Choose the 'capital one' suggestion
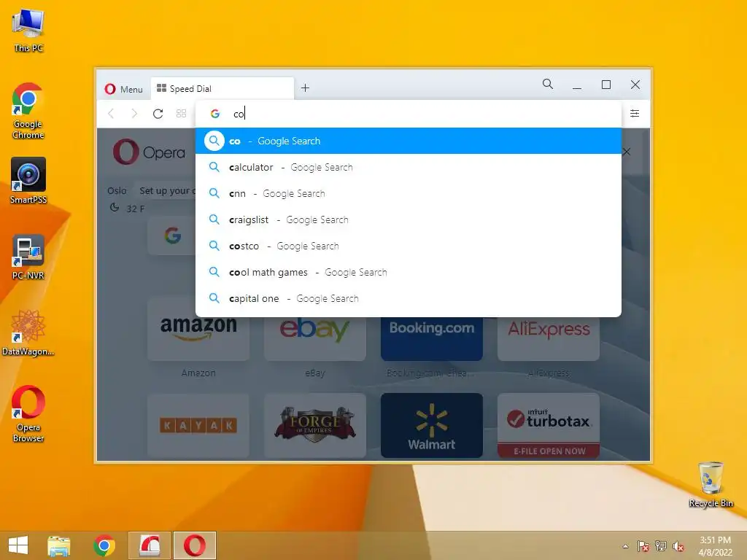 tap(409, 298)
